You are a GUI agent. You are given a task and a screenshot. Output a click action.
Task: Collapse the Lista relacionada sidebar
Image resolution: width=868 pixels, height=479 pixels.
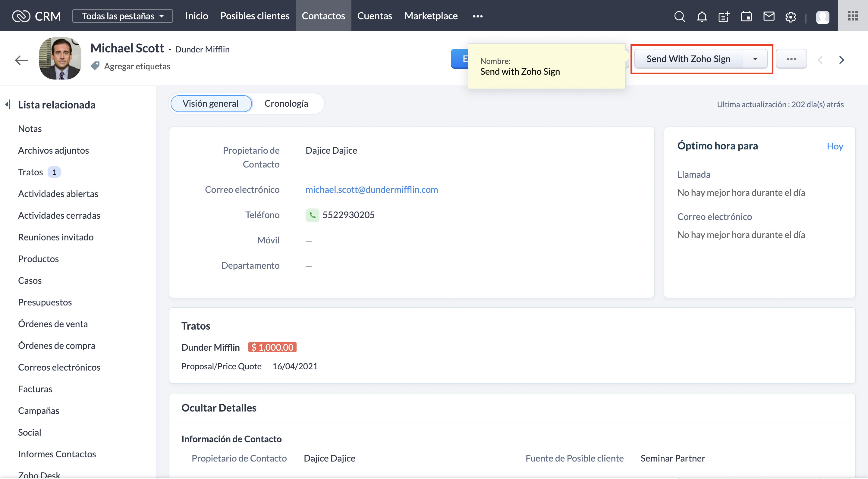tap(8, 105)
